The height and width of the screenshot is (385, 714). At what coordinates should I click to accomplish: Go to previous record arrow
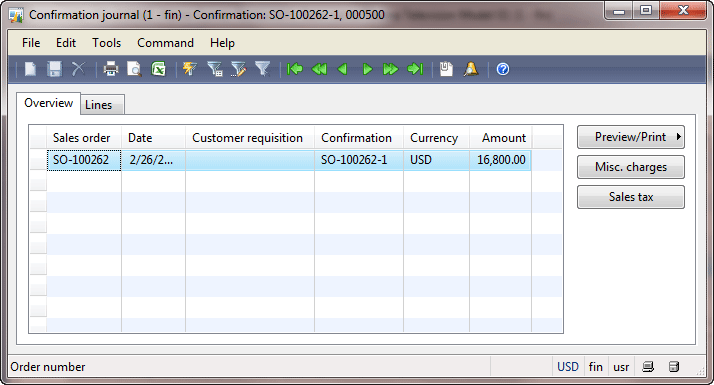click(x=342, y=69)
